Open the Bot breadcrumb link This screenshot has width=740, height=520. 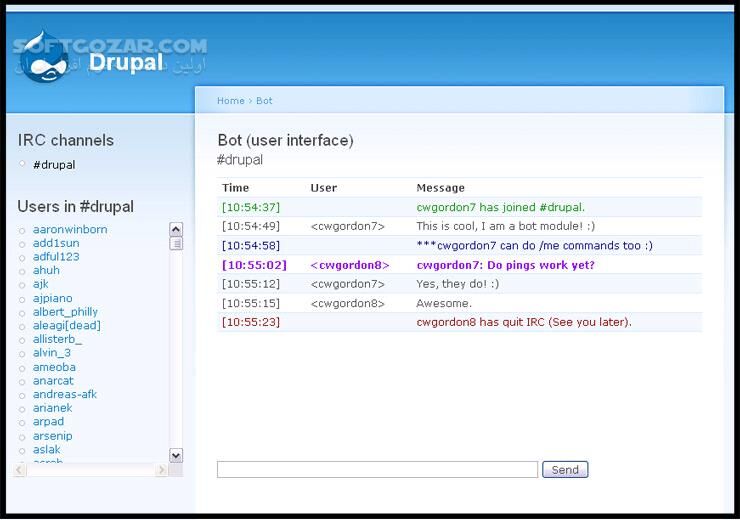point(264,101)
